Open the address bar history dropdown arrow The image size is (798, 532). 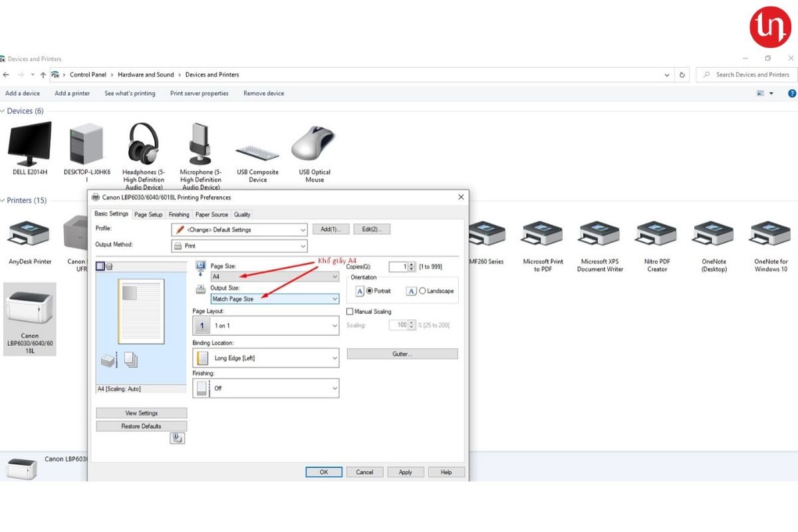667,75
